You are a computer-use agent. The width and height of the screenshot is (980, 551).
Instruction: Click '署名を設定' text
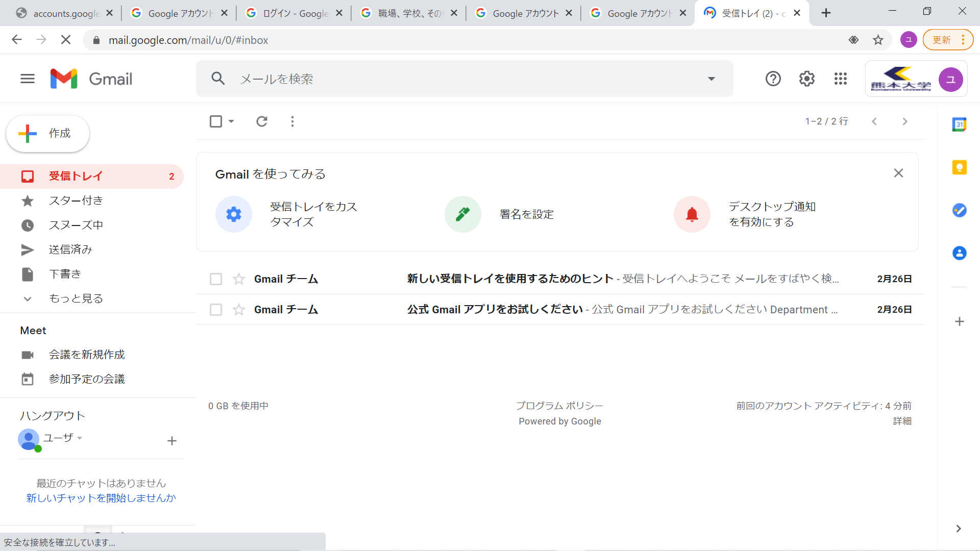(x=527, y=214)
